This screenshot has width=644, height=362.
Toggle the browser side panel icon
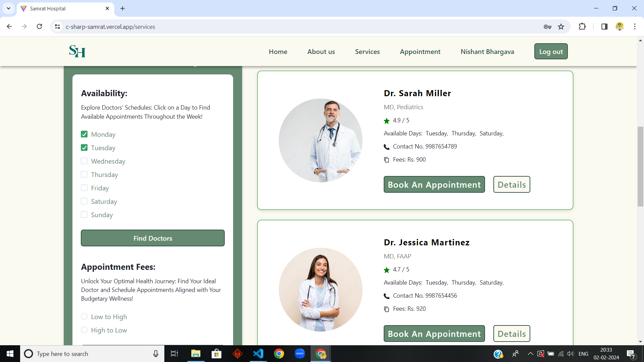tap(604, 26)
